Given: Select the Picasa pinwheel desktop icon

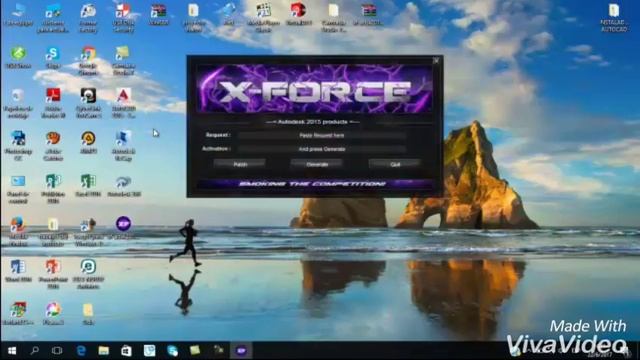Looking at the screenshot, I should click(x=53, y=313).
